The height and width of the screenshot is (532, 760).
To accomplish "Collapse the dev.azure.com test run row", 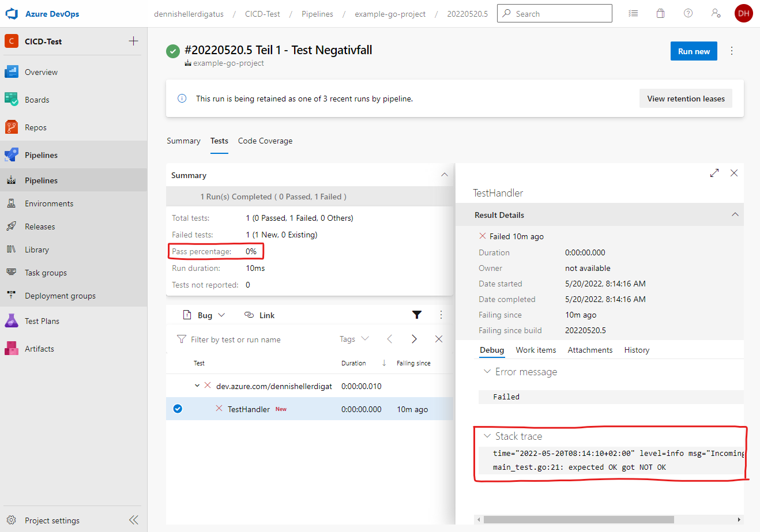I will 197,386.
